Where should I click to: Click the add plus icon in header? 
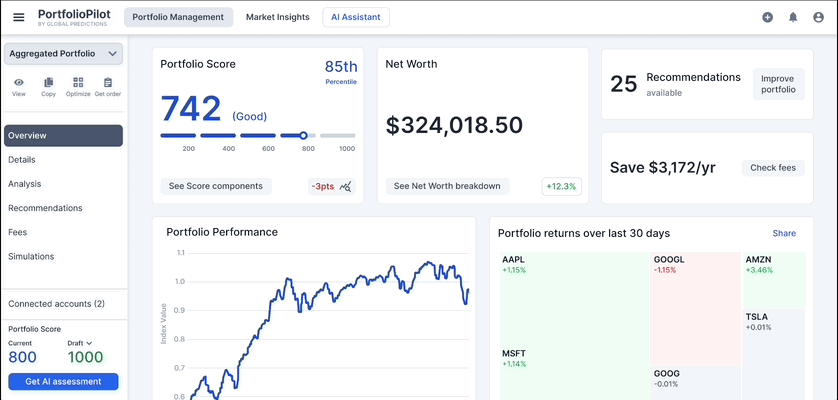[x=767, y=17]
